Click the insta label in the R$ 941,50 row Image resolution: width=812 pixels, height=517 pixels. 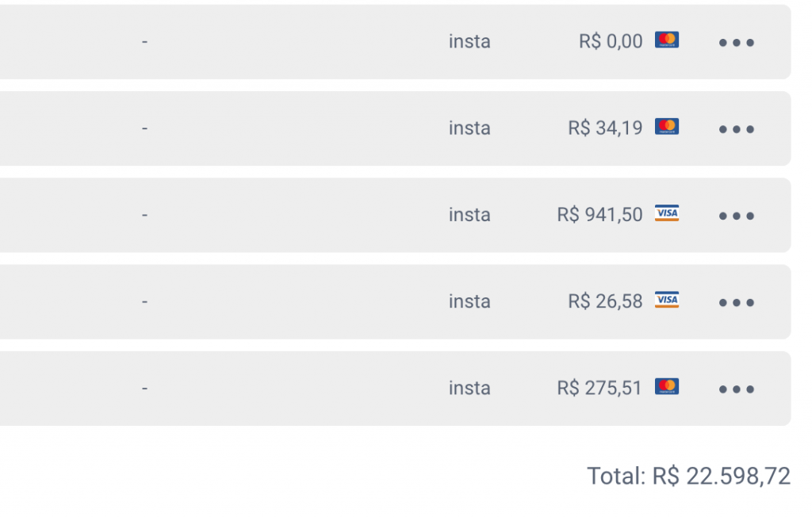click(469, 214)
